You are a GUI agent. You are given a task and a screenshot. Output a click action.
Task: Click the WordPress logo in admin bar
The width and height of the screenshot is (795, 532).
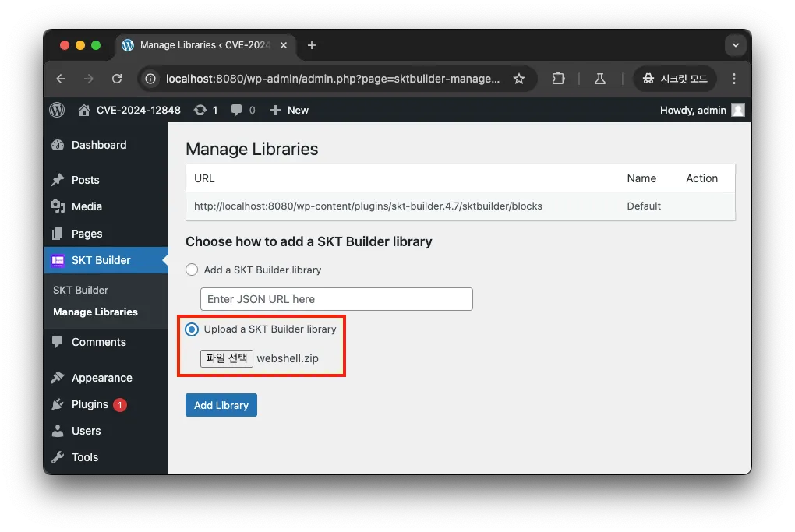(58, 110)
